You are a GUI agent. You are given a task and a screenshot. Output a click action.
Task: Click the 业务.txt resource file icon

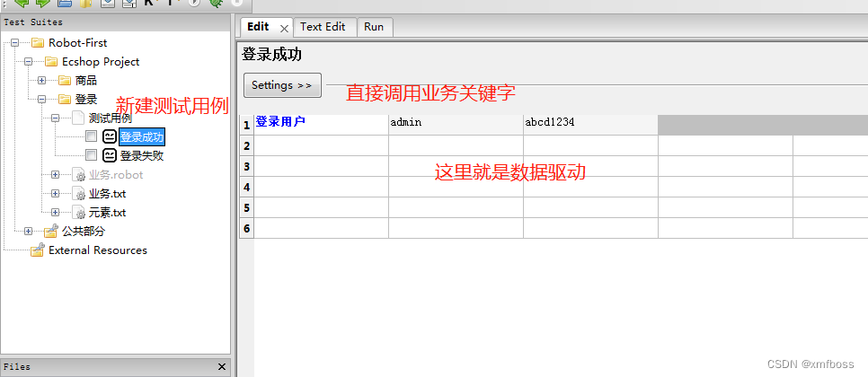pos(78,194)
